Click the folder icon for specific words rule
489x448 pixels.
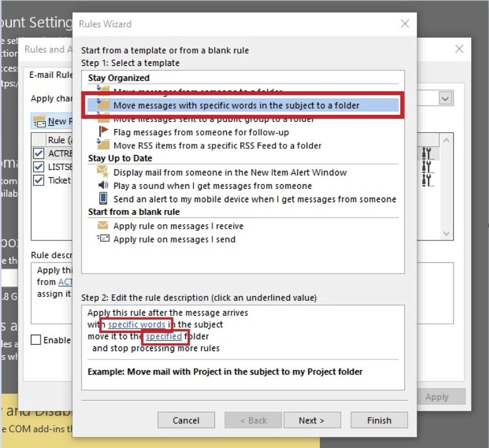point(103,105)
